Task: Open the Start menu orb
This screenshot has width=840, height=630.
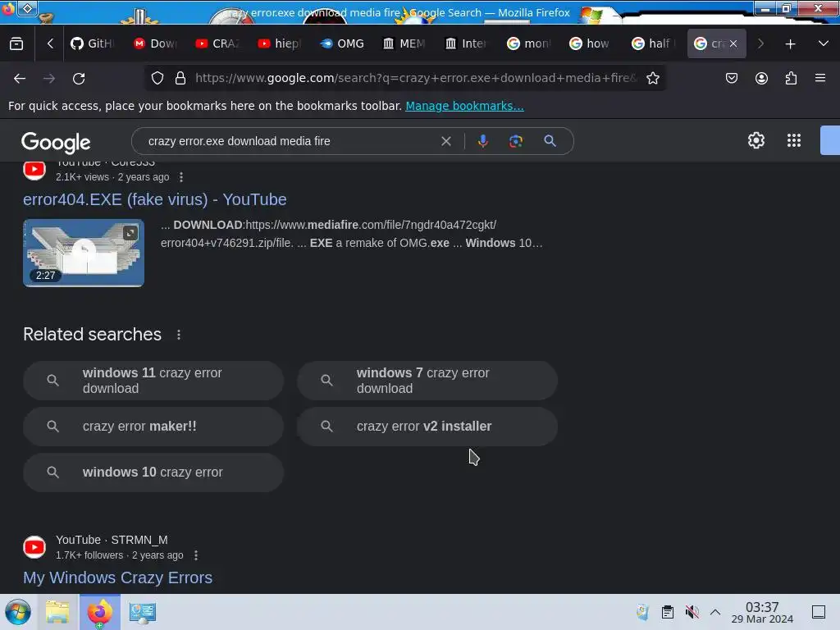Action: (x=18, y=612)
